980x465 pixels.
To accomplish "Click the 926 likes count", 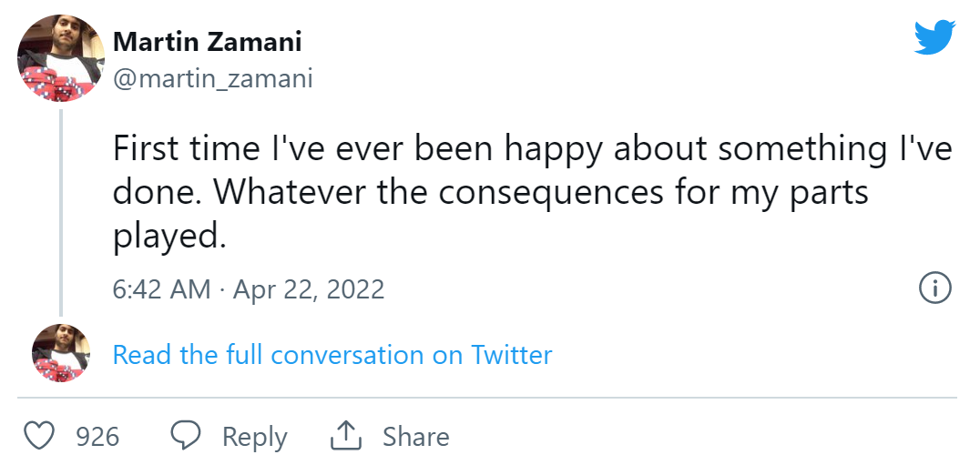I will coord(97,437).
